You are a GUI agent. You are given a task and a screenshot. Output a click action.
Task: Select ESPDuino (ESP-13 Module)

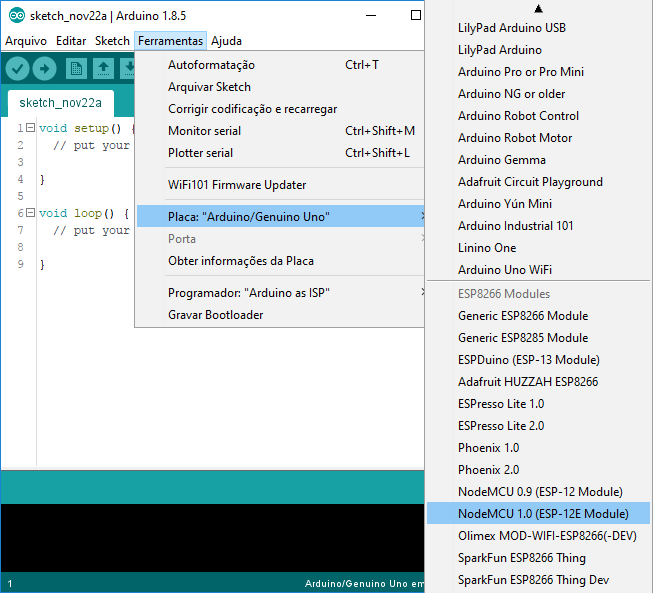pyautogui.click(x=538, y=360)
